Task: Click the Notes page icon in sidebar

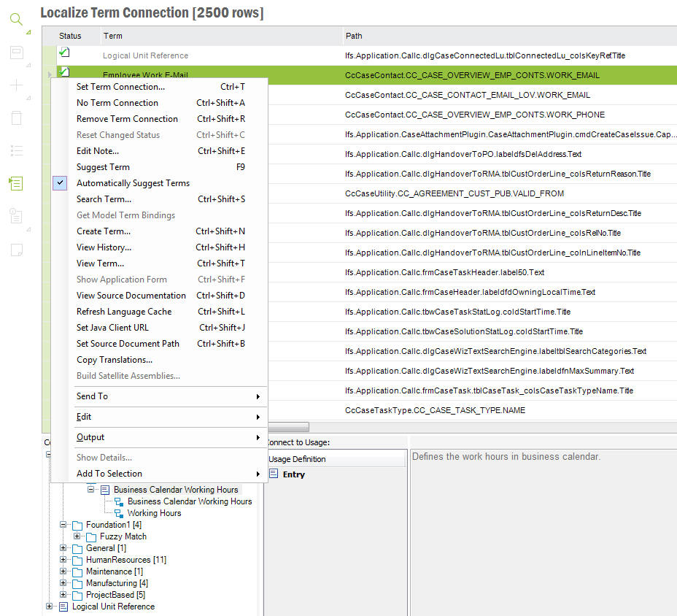Action: [16, 250]
